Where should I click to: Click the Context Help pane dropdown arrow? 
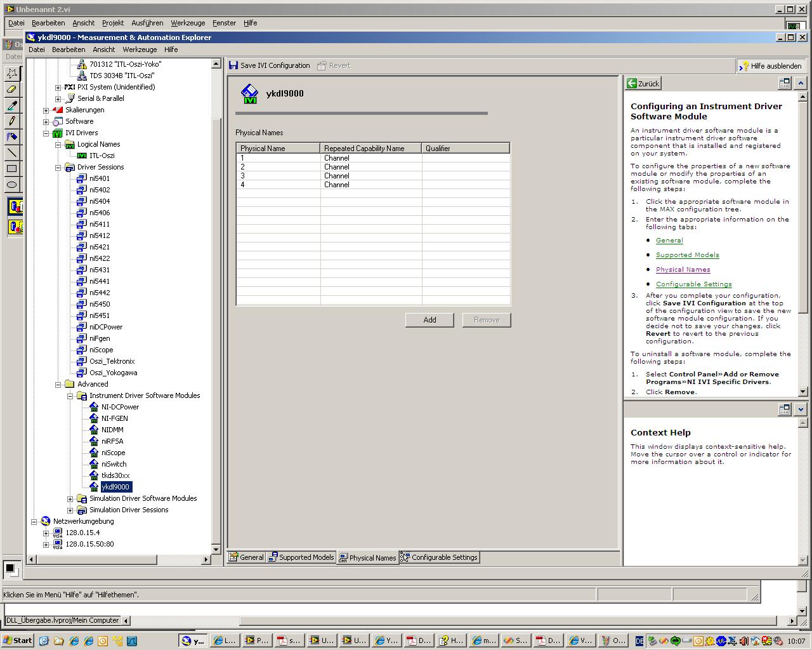point(801,409)
